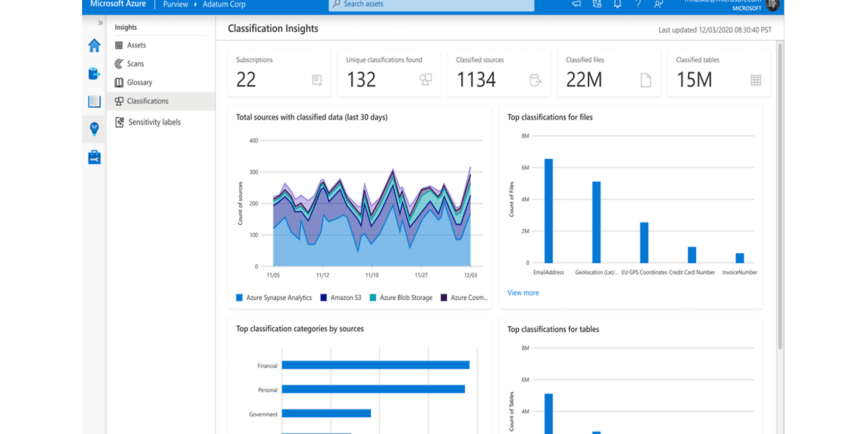Open the notifications bell icon
868x434 pixels.
pos(617,4)
